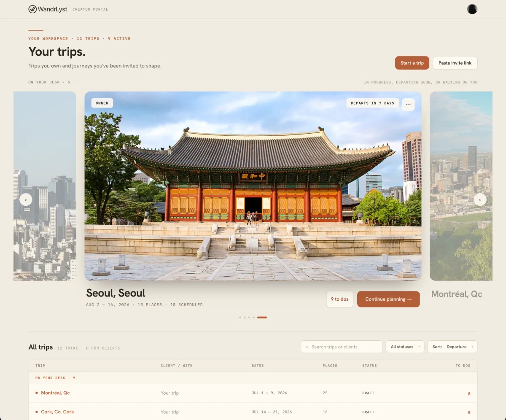The image size is (506, 420).
Task: Click the Start a trip button
Action: [412, 63]
